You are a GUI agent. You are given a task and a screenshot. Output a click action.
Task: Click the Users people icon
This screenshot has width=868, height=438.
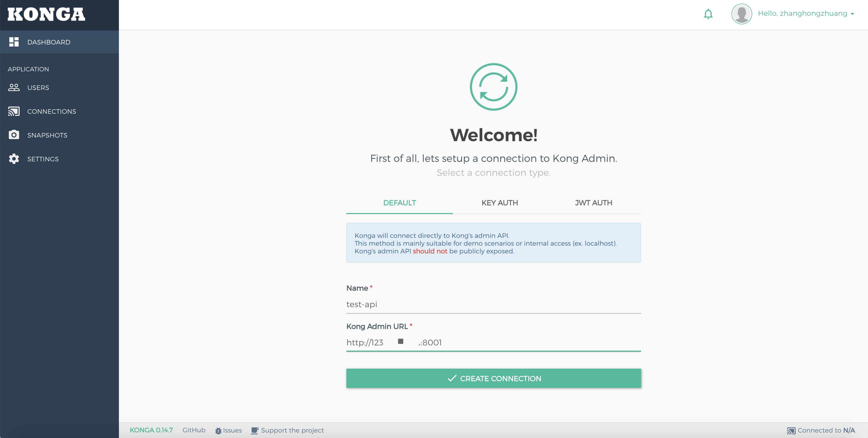click(x=14, y=88)
